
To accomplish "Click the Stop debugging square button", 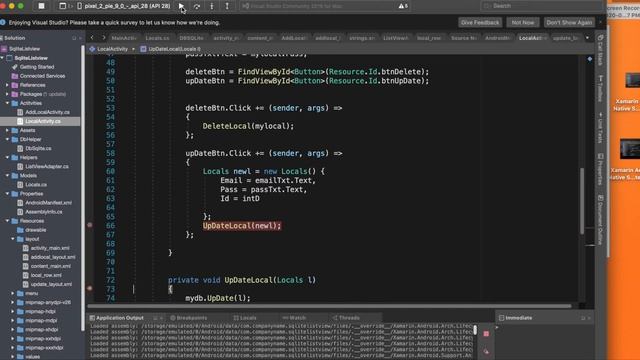I will (x=41, y=6).
